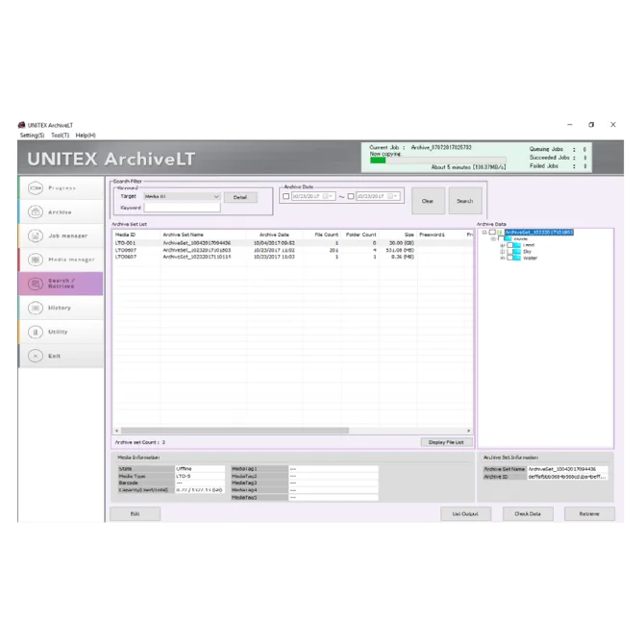Click the Clear button

tap(428, 201)
